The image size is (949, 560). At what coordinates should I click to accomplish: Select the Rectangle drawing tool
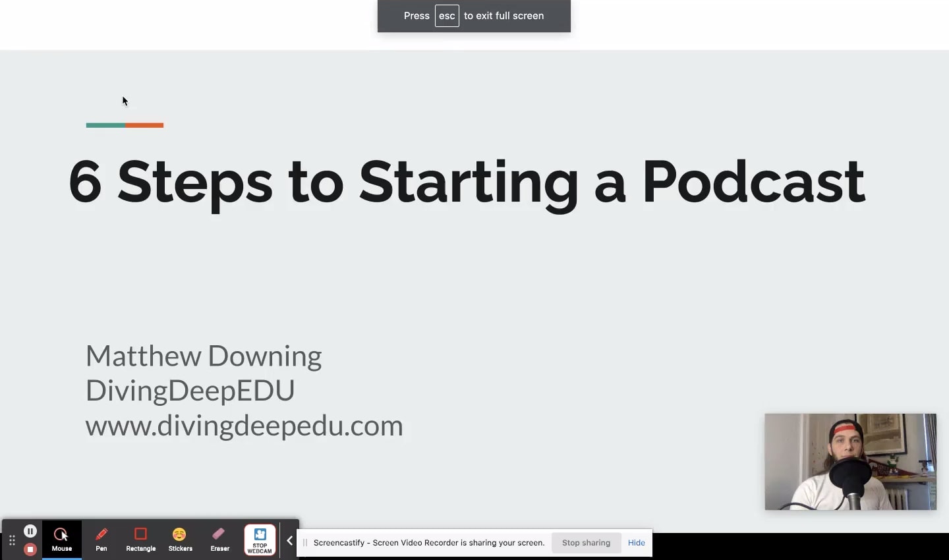pos(140,539)
